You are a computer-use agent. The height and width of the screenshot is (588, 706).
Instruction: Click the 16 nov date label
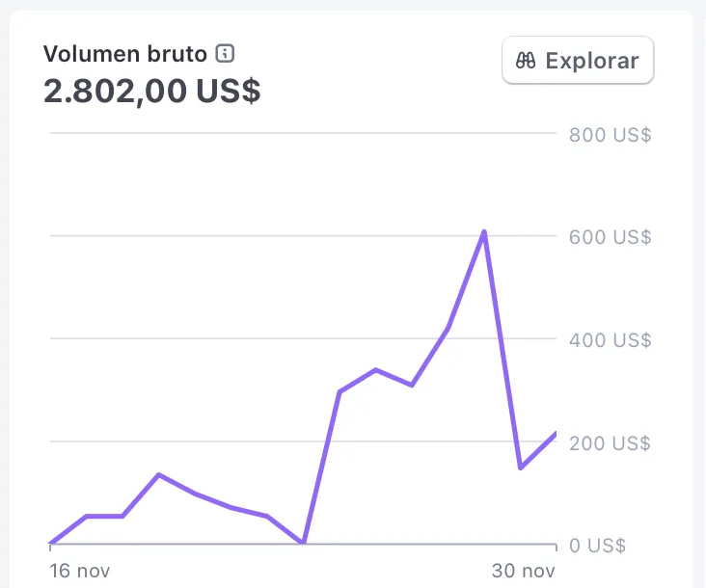pyautogui.click(x=80, y=571)
